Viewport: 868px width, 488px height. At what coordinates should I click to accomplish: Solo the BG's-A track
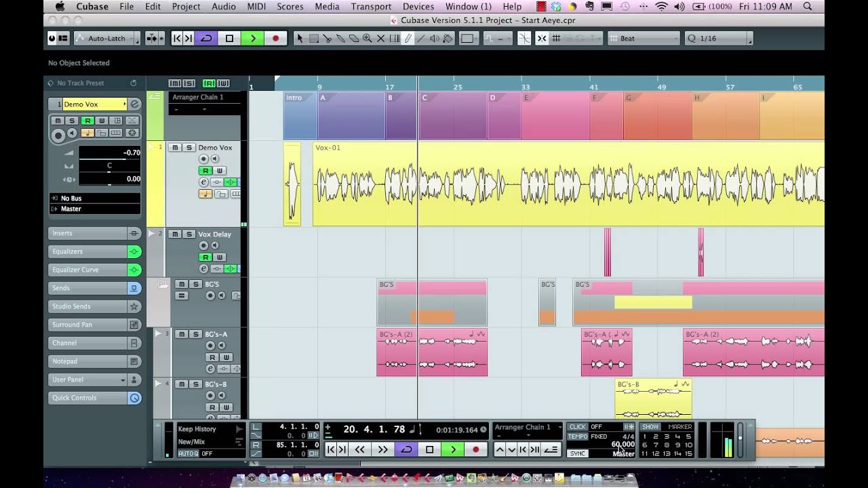click(x=195, y=334)
